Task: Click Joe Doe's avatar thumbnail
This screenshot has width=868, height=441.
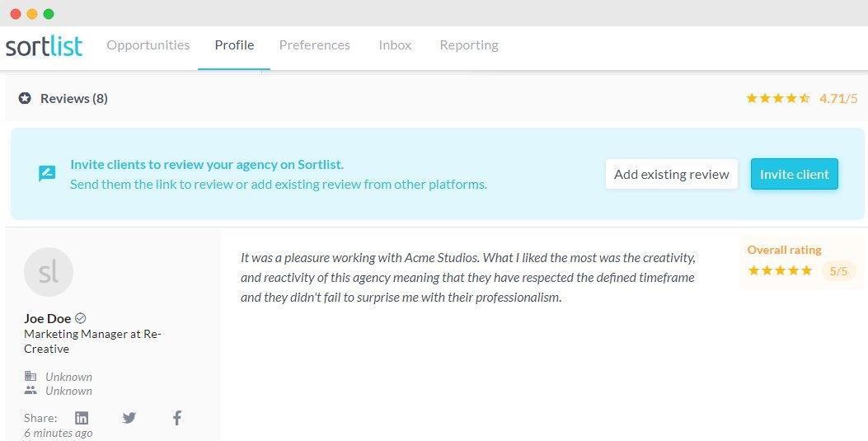Action: coord(49,272)
